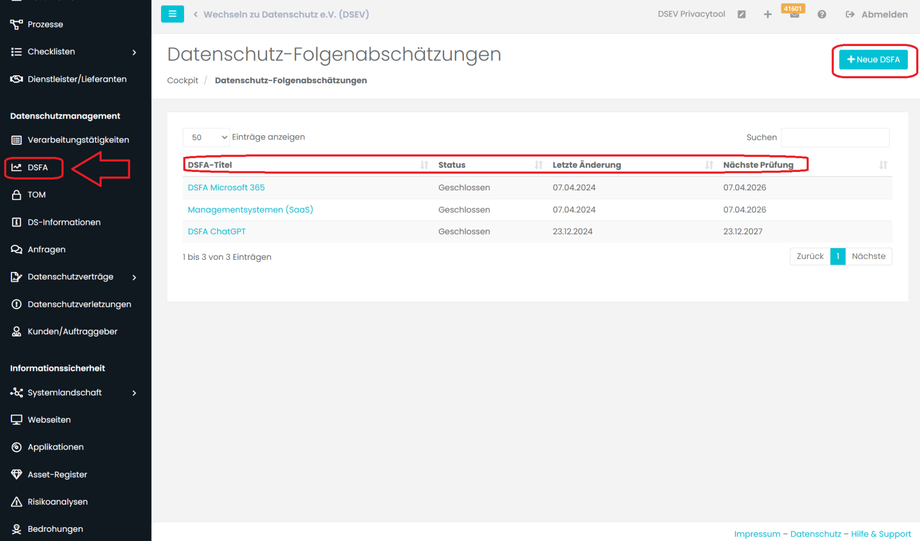Viewport: 920px width, 541px height.
Task: Open the mail inbox with 41601 badge
Action: point(794,15)
